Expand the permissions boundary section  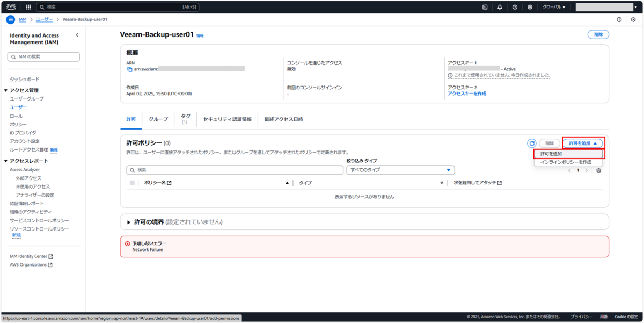[129, 222]
